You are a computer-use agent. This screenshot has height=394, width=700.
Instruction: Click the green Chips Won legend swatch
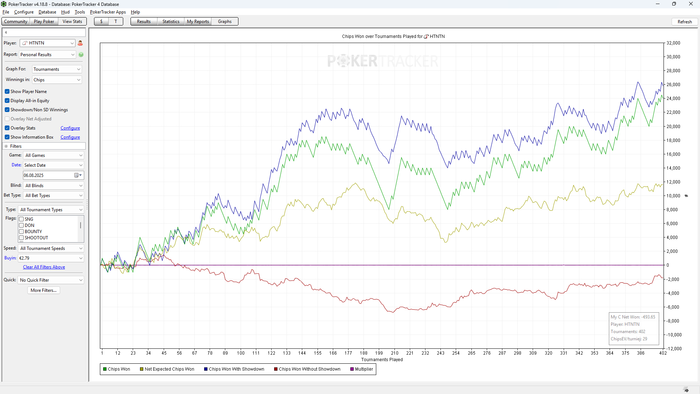click(x=105, y=369)
